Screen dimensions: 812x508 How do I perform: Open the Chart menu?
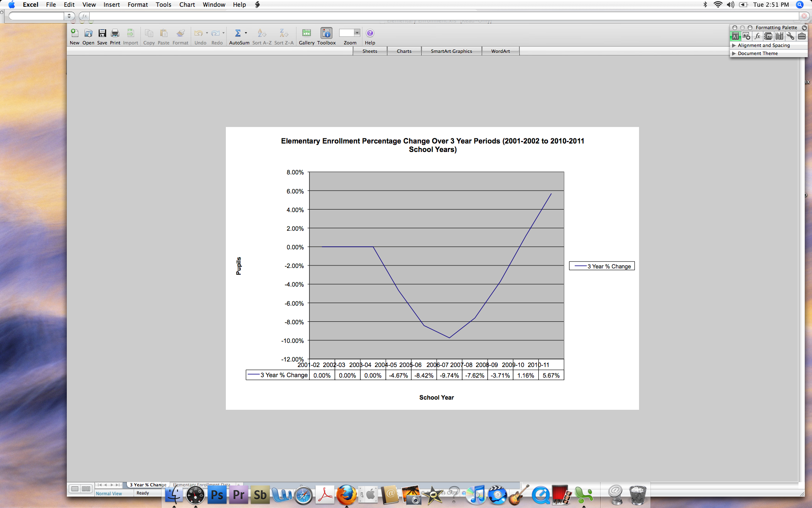(x=187, y=5)
